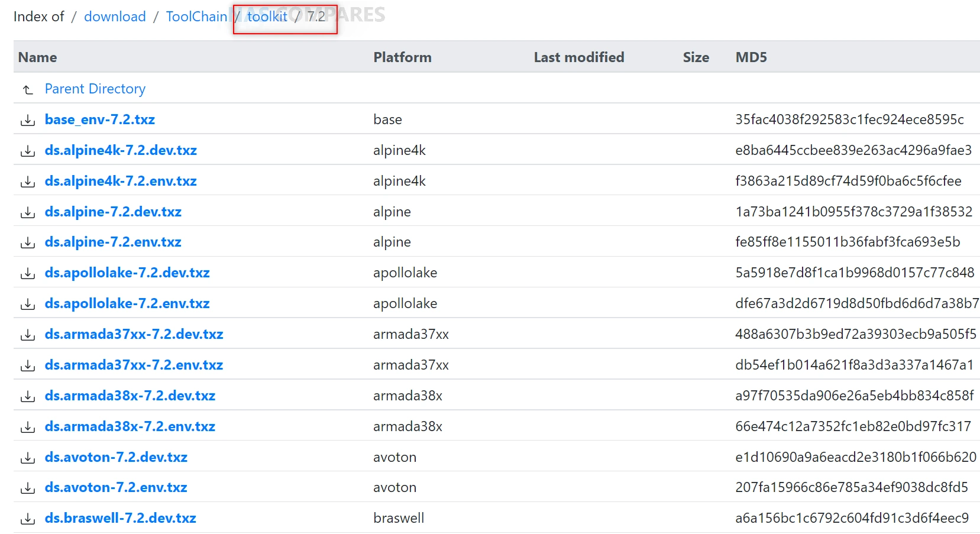This screenshot has height=534, width=980.
Task: Click the Last modified column header
Action: click(x=579, y=57)
